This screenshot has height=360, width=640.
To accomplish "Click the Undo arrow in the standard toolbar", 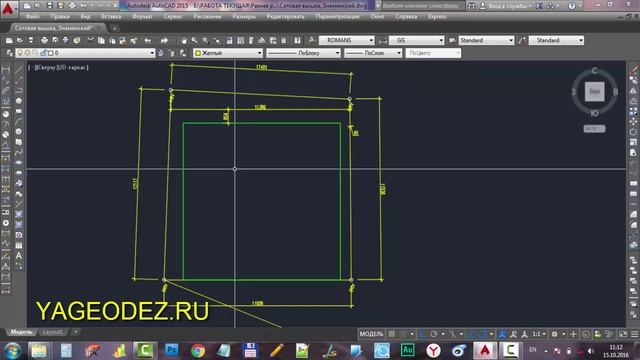I will 148,40.
